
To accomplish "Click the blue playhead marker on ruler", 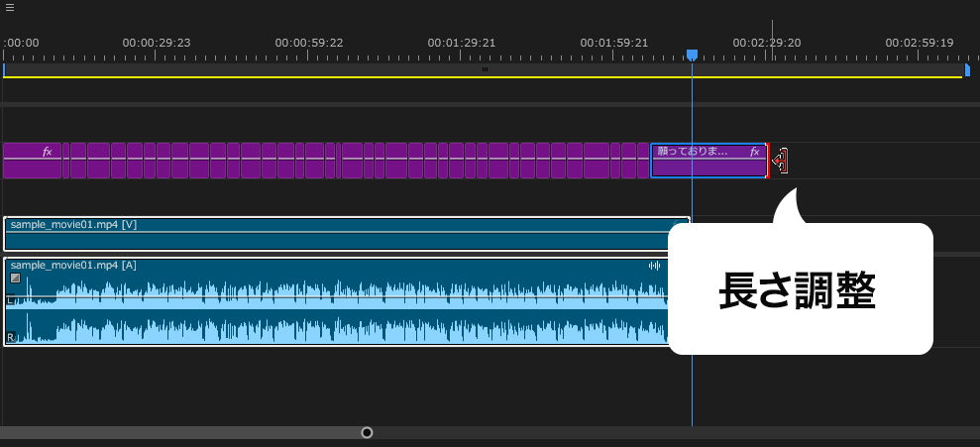I will [x=692, y=56].
